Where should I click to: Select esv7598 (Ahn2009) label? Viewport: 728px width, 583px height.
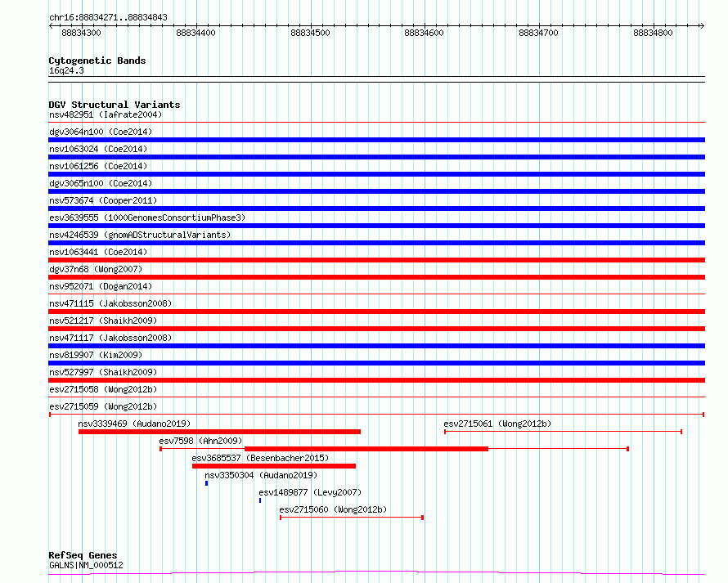[200, 441]
